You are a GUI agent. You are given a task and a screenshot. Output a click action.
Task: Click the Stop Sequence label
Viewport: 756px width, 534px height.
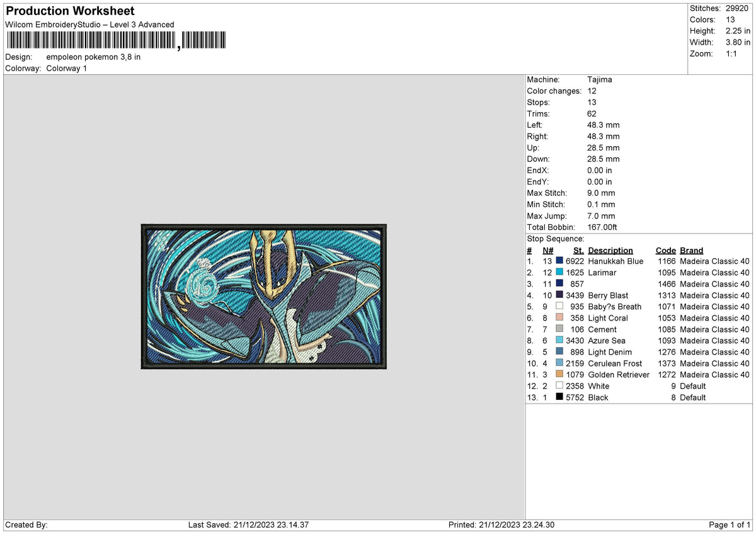click(x=556, y=239)
